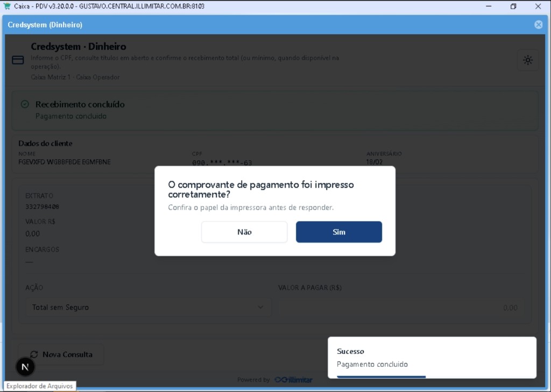Select the client name FGEVXFD WGBBFBDE EGMFBNE
Screen dimensions: 551x392
pyautogui.click(x=65, y=162)
